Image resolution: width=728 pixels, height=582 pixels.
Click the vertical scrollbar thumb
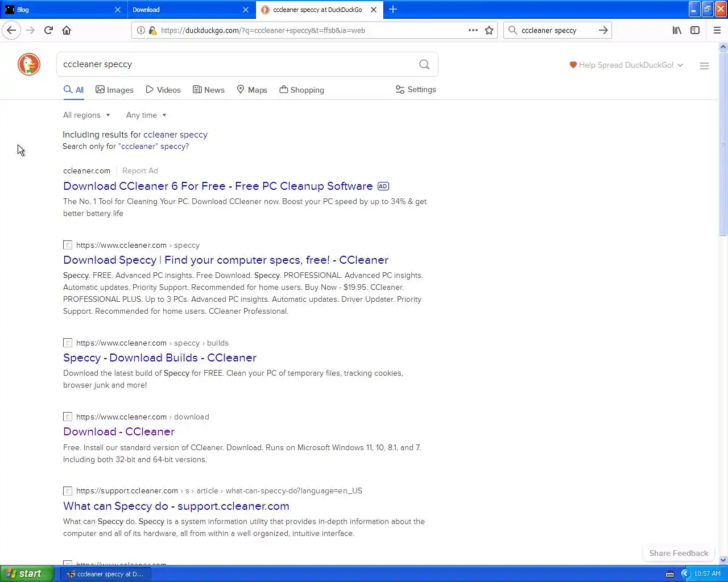click(x=723, y=143)
